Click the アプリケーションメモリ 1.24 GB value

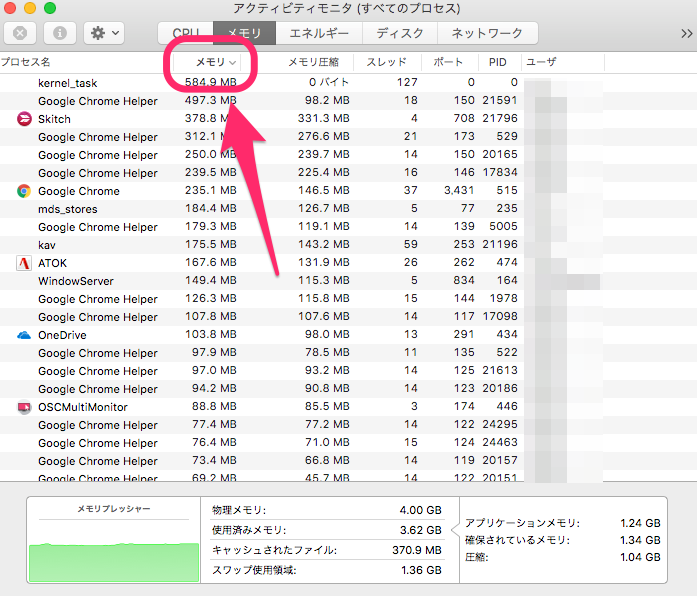[x=641, y=523]
